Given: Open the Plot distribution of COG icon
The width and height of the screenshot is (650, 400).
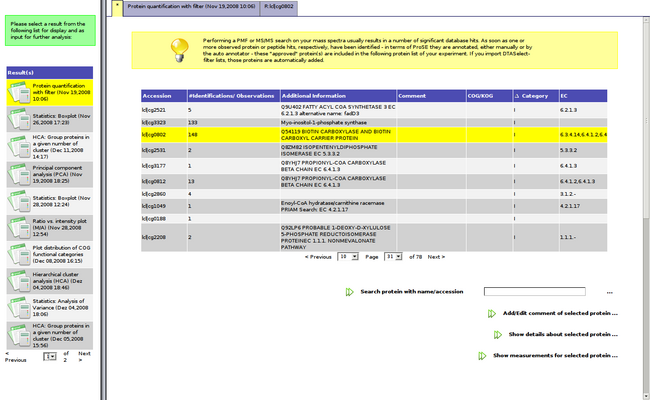Looking at the screenshot, I should tap(19, 254).
